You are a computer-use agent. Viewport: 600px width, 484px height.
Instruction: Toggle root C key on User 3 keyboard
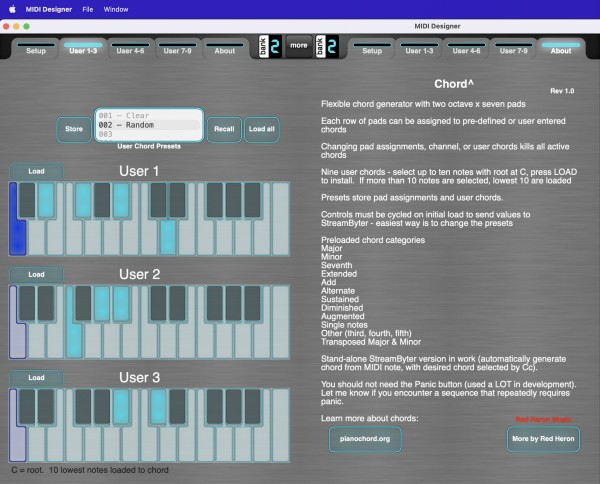coord(16,444)
